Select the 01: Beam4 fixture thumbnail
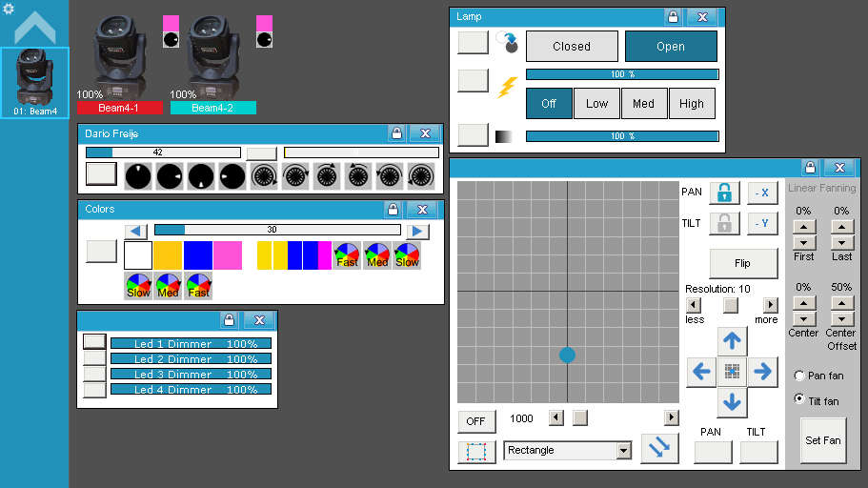Screen dimensions: 868x488 [x=35, y=83]
